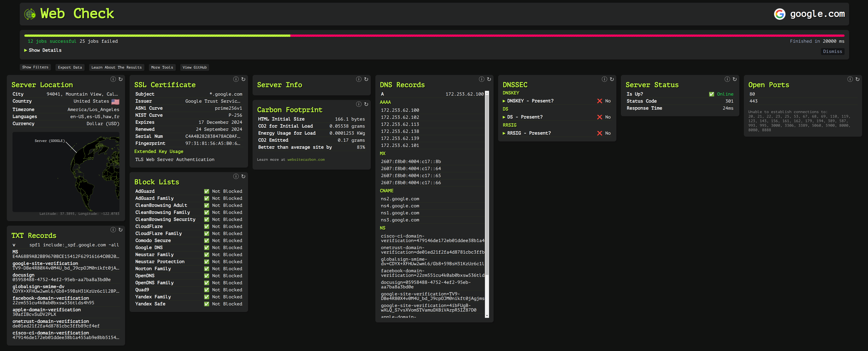Click green check beside Quad9
This screenshot has width=868, height=351.
207,290
